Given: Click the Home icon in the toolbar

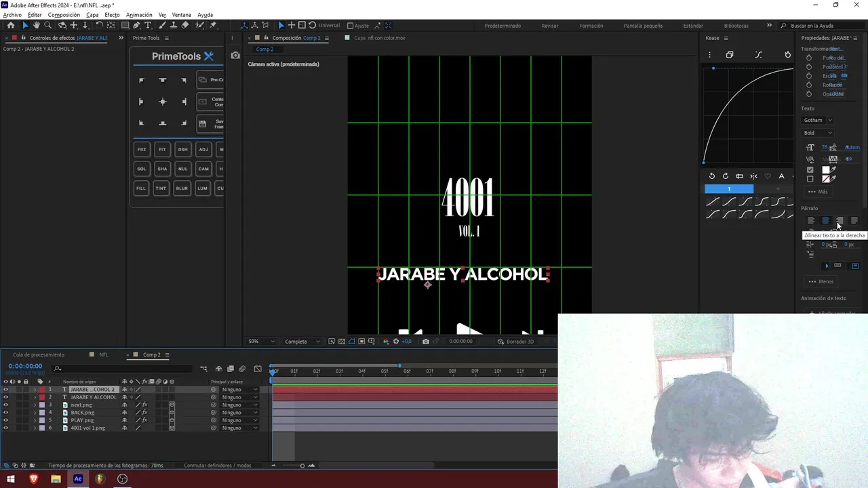Looking at the screenshot, I should tap(10, 25).
